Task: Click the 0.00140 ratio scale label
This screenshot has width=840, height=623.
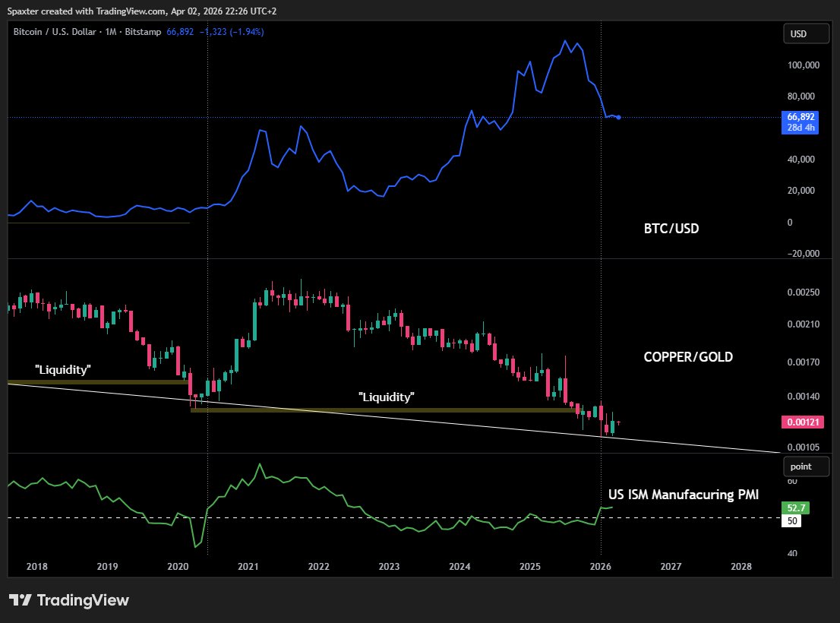Action: pyautogui.click(x=803, y=397)
